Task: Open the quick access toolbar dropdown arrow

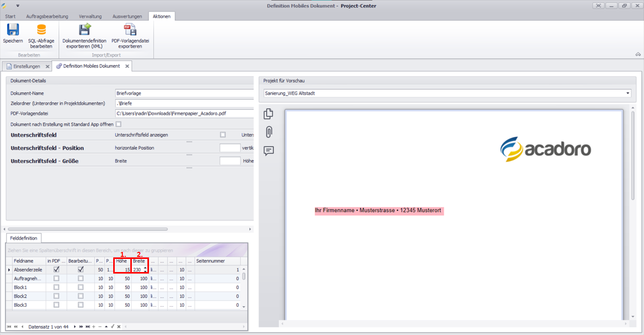Action: 18,6
